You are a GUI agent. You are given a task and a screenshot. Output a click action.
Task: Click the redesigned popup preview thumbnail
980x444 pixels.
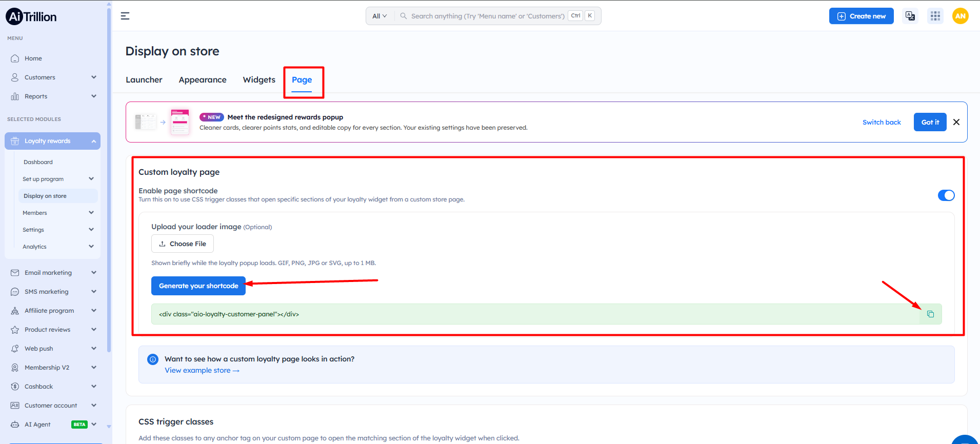tap(180, 122)
